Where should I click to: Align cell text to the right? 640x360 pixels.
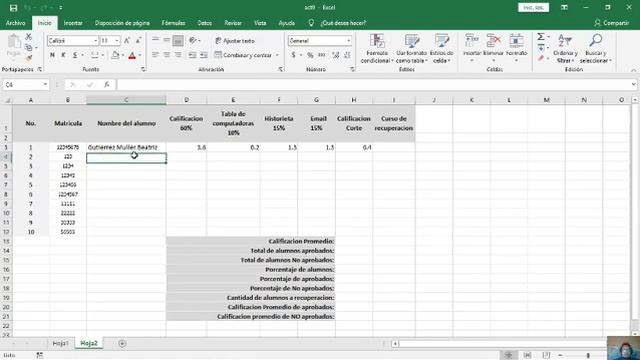tap(178, 55)
